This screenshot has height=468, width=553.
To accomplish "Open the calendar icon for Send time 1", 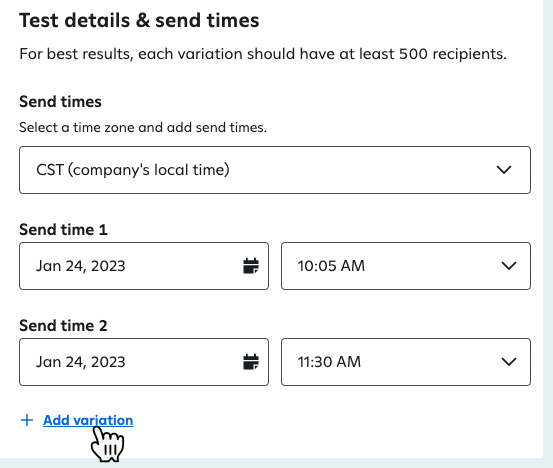I will point(251,266).
